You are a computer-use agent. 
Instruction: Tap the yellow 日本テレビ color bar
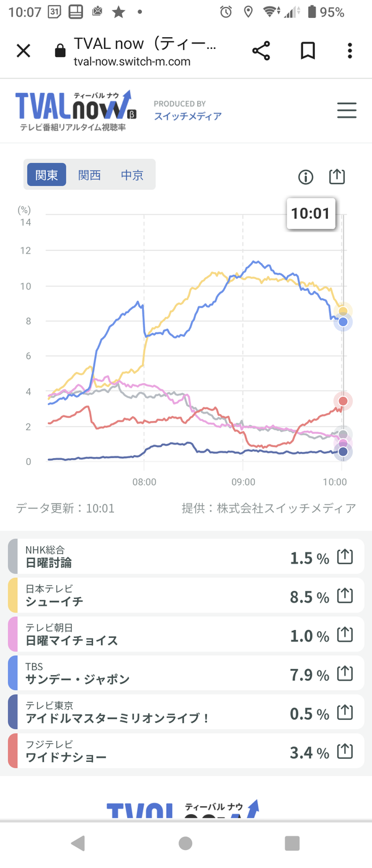[x=12, y=596]
